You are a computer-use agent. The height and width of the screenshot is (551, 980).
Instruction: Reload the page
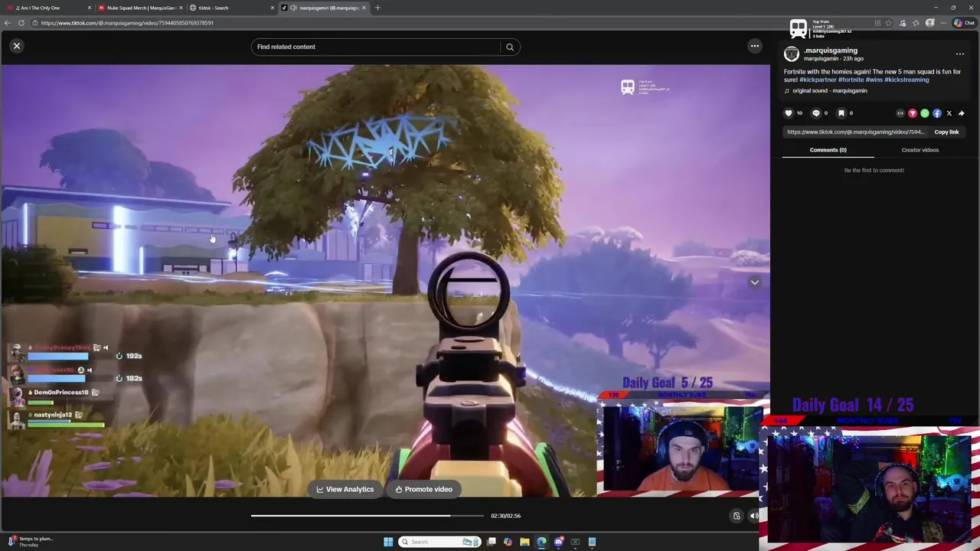tap(21, 23)
